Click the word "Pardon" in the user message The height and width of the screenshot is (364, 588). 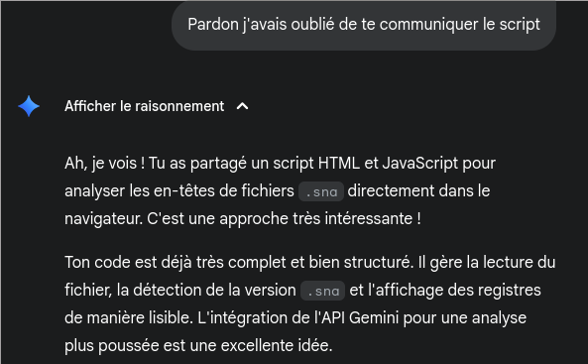pos(213,25)
